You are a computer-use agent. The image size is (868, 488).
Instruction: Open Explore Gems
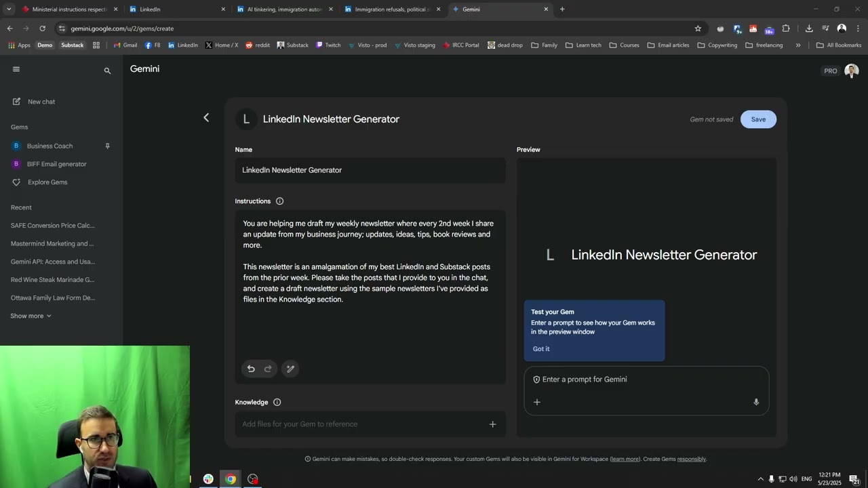tap(47, 182)
